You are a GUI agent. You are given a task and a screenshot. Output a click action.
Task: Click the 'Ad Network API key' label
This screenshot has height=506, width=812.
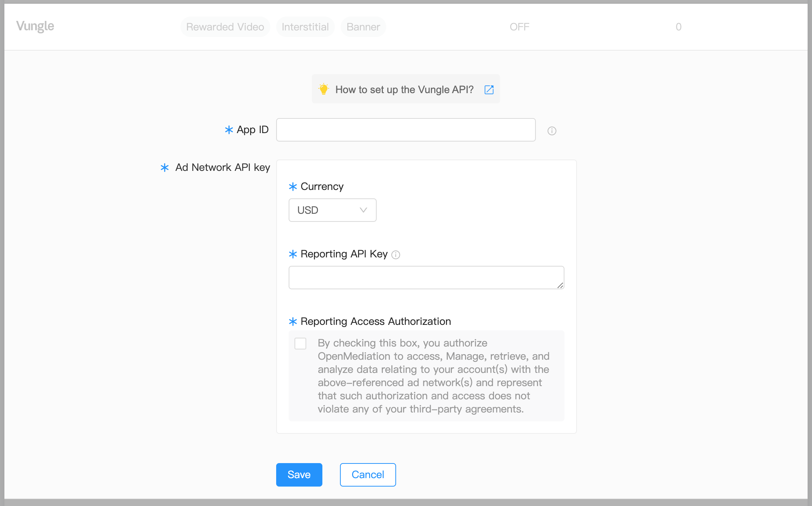(x=223, y=167)
